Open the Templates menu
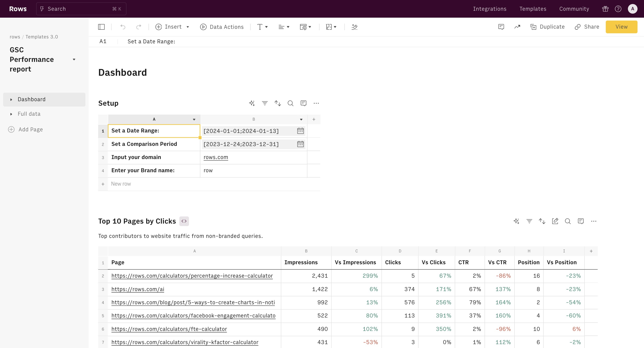 pyautogui.click(x=533, y=9)
